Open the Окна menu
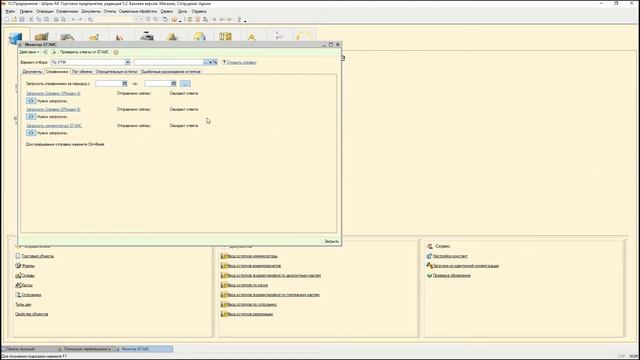Screen dimensions: 640x360 pyautogui.click(x=182, y=11)
